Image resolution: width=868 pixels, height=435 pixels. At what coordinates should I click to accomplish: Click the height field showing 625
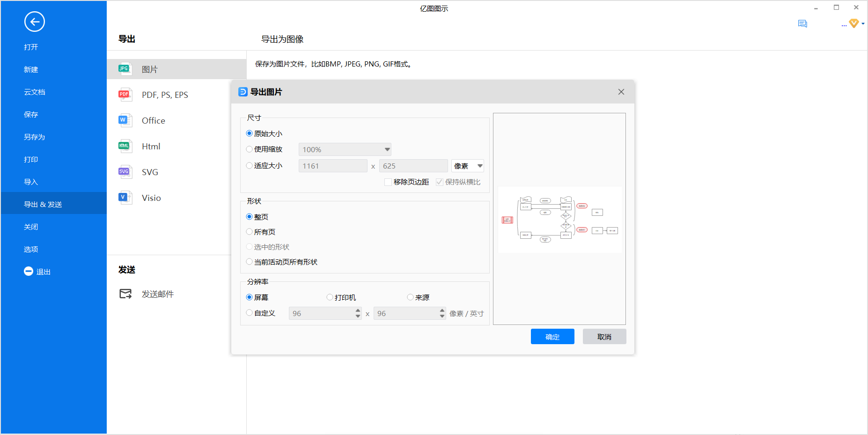coord(413,166)
